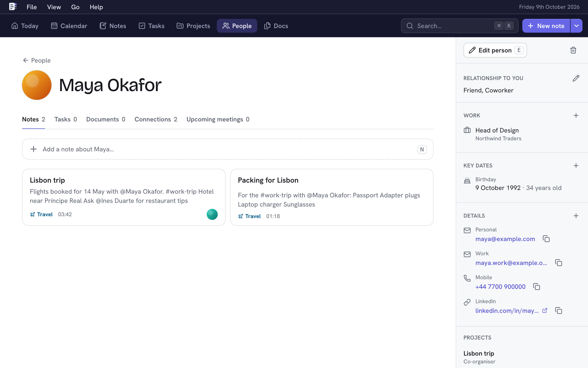
Task: Open LinkedIn profile in external window icon
Action: click(545, 310)
